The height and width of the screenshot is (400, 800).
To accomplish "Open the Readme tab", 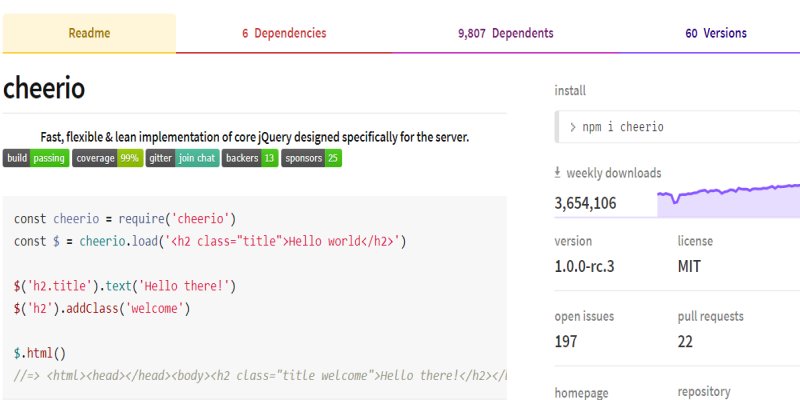I will (89, 33).
